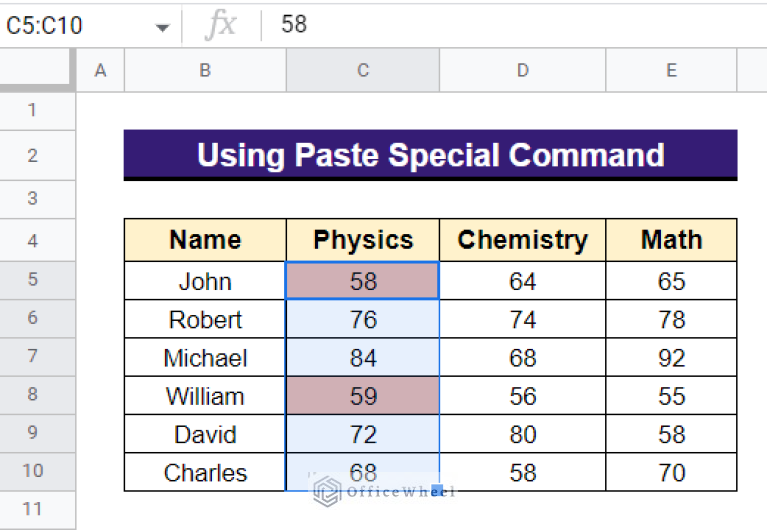
Task: Select the cell with name William
Action: (205, 395)
